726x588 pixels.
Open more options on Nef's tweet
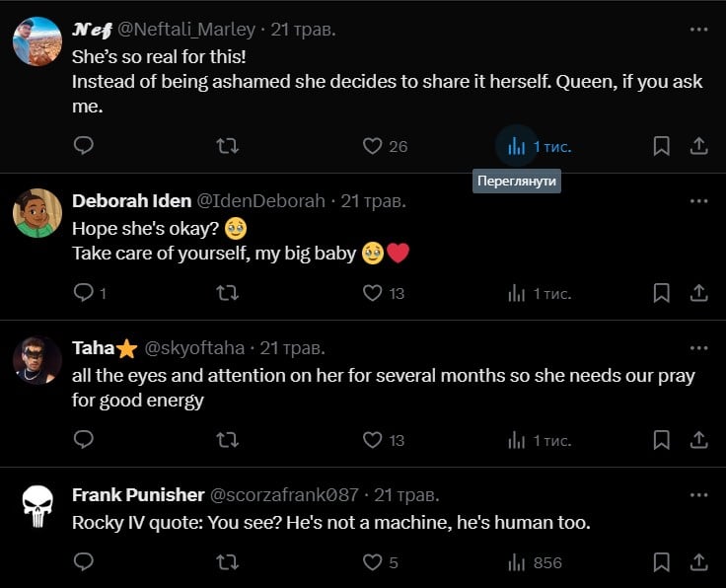tap(698, 30)
